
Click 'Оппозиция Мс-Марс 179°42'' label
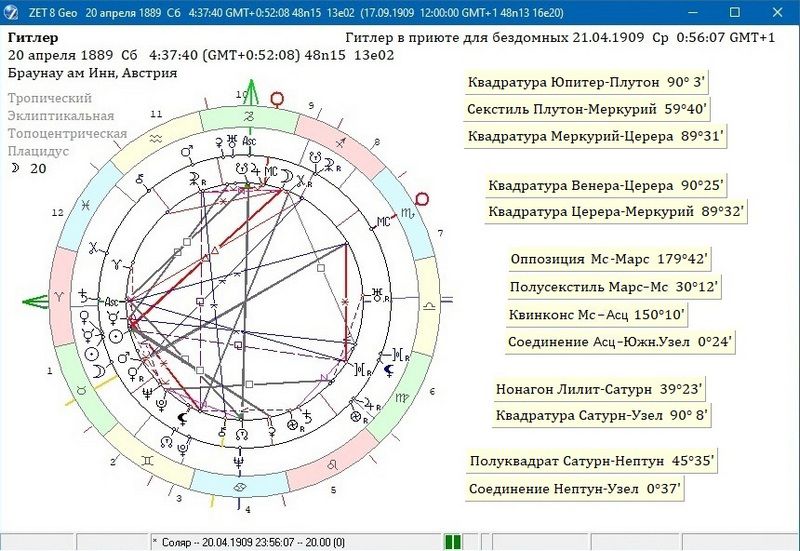coord(609,259)
